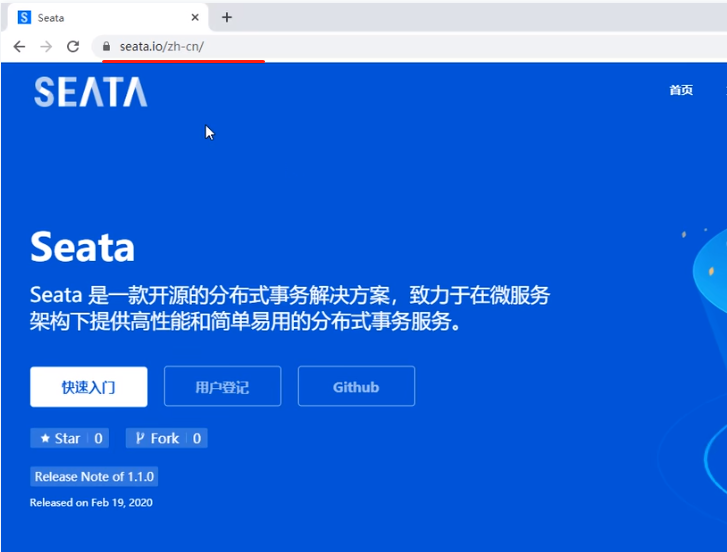Reload the Seata page
727x552 pixels.
point(73,46)
